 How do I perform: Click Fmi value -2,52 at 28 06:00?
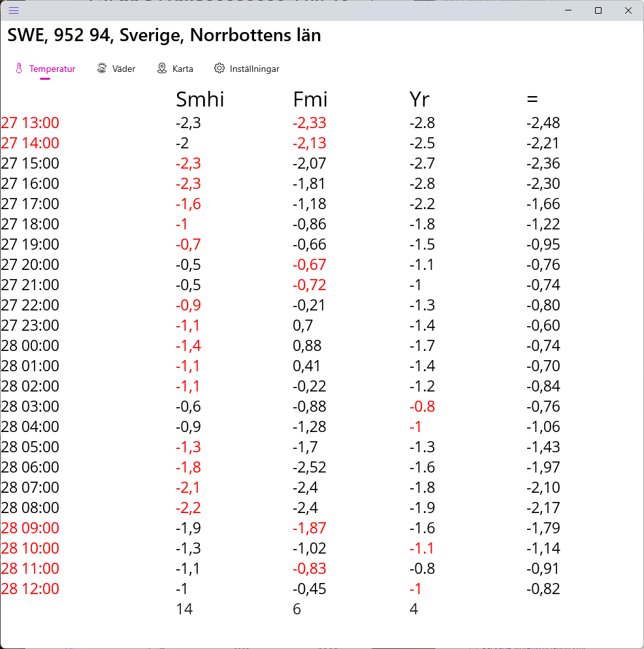(310, 468)
